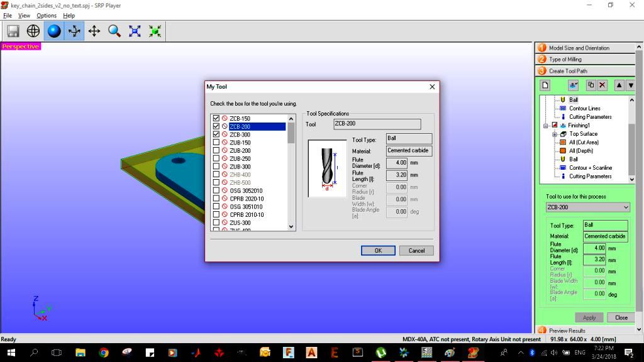This screenshot has height=362, width=644.
Task: Click the Flute Diameter field in dialog
Action: [x=397, y=163]
